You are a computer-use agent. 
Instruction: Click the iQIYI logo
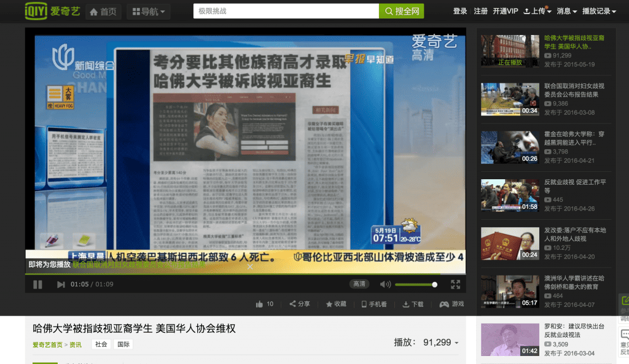tap(53, 11)
